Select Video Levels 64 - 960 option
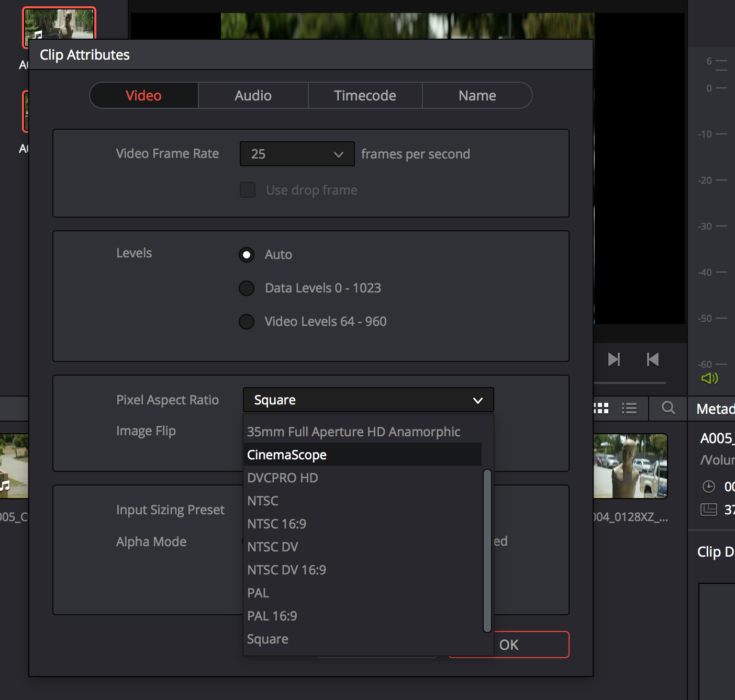 click(247, 322)
